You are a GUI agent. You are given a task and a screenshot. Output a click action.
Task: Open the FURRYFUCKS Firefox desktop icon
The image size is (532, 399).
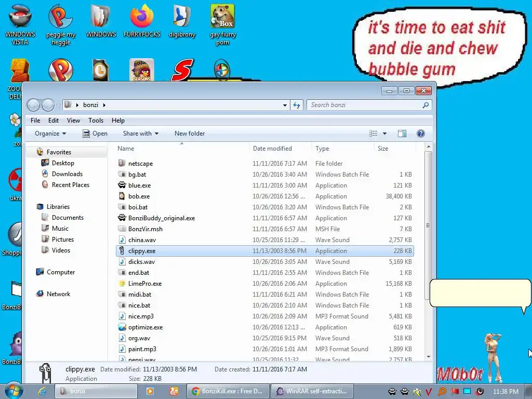tap(142, 21)
